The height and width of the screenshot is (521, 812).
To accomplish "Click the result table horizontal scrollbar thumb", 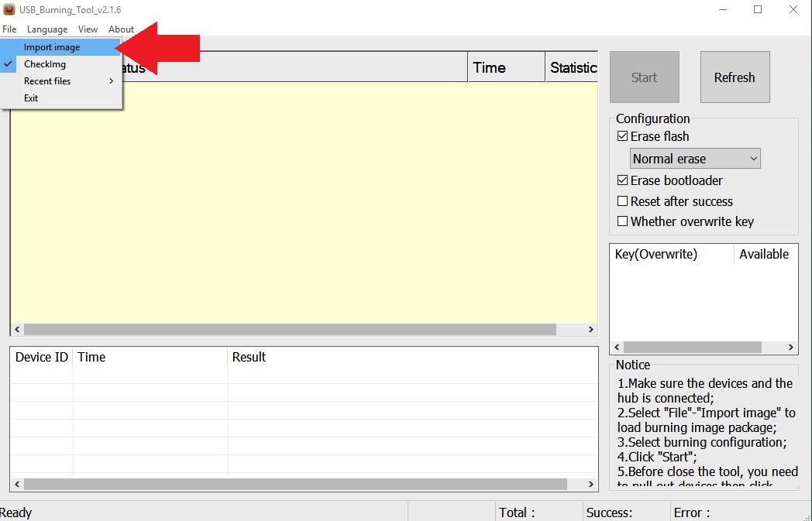I will click(x=295, y=485).
